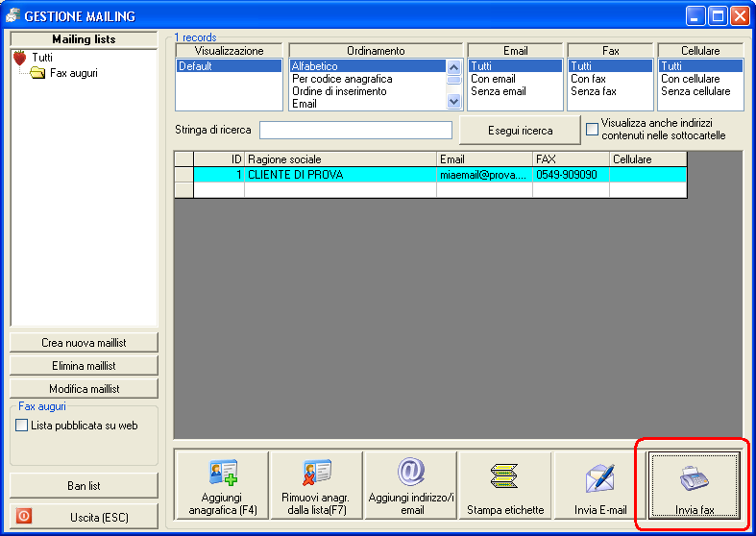Select Senza cellulare filter

pyautogui.click(x=700, y=91)
